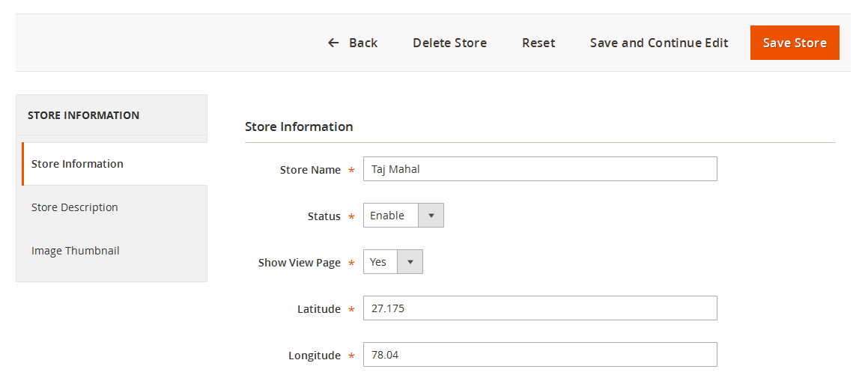Click the Store Name label
The image size is (868, 375).
click(311, 170)
